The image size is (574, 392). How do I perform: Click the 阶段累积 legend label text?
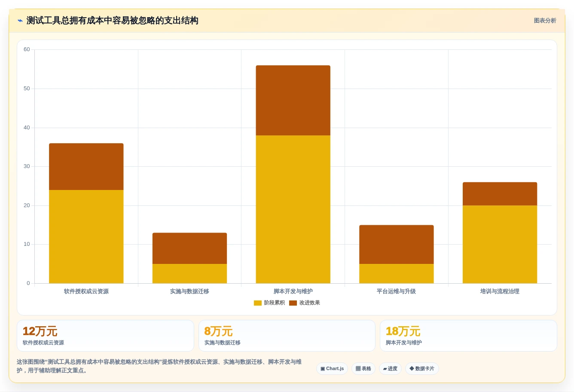click(275, 303)
